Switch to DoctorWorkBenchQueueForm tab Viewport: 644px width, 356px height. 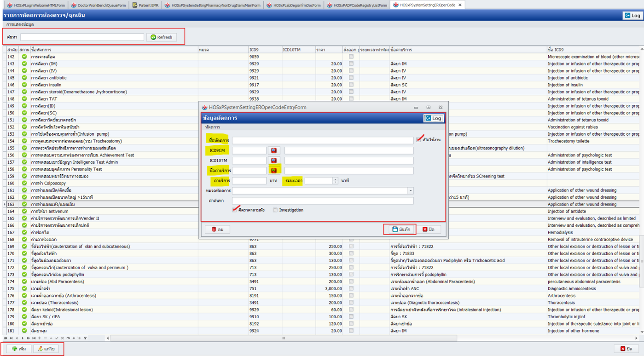(x=99, y=5)
